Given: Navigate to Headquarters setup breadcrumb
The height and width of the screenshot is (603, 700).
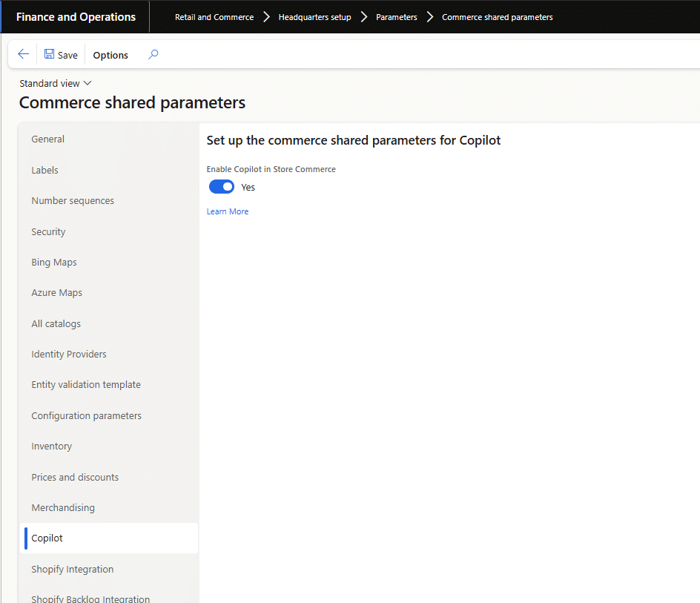Looking at the screenshot, I should coord(314,17).
